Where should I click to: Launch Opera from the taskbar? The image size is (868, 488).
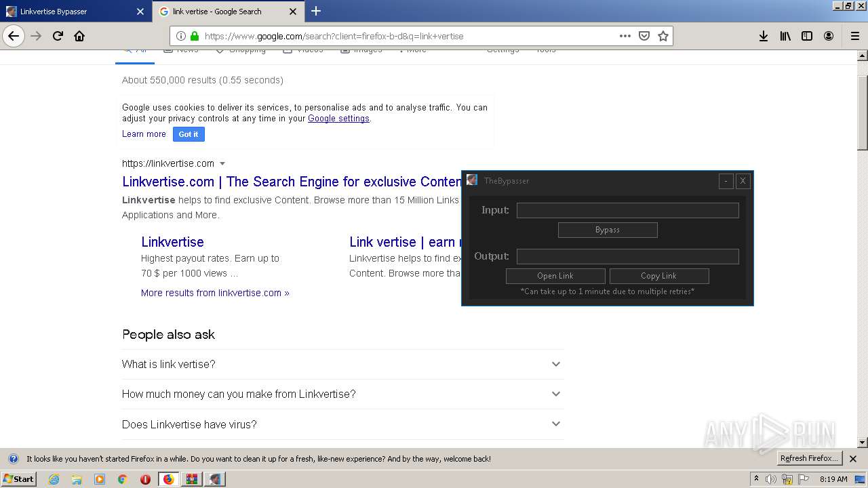pos(145,479)
